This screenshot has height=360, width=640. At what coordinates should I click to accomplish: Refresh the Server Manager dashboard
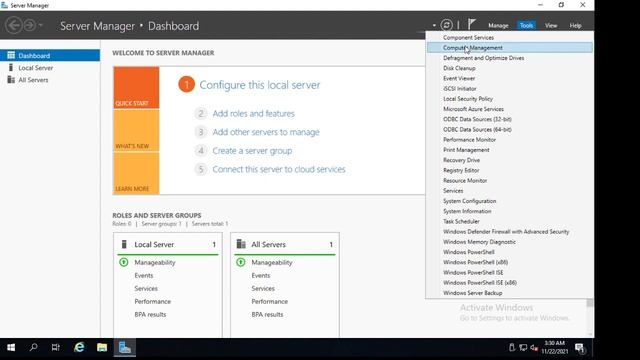447,25
